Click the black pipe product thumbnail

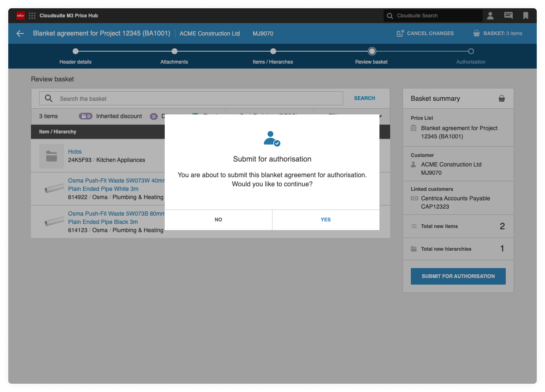[54, 222]
